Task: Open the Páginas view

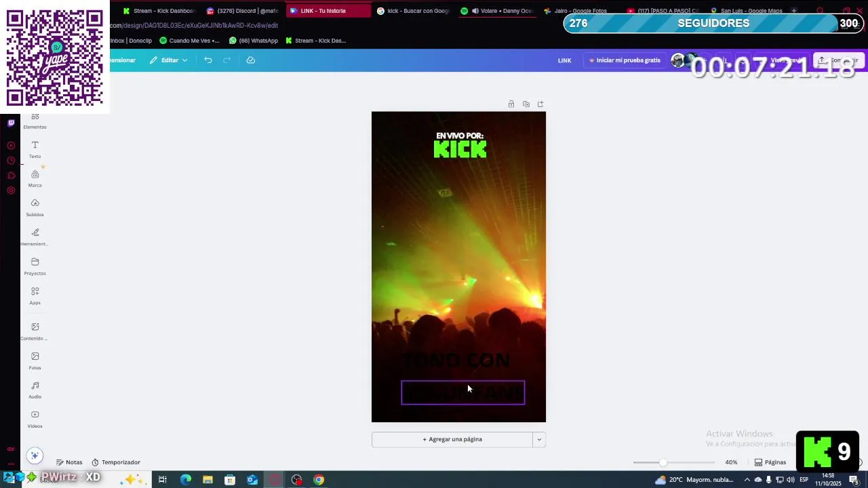Action: [770, 462]
